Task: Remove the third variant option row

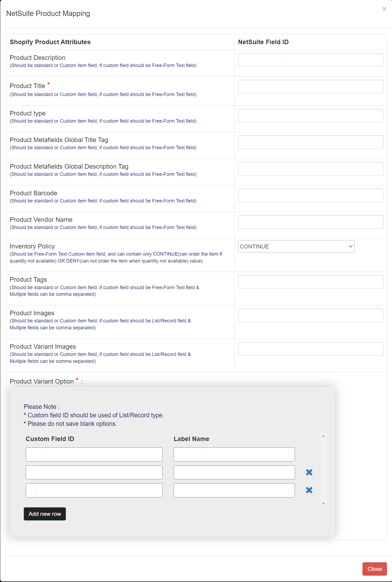Action: pos(309,490)
